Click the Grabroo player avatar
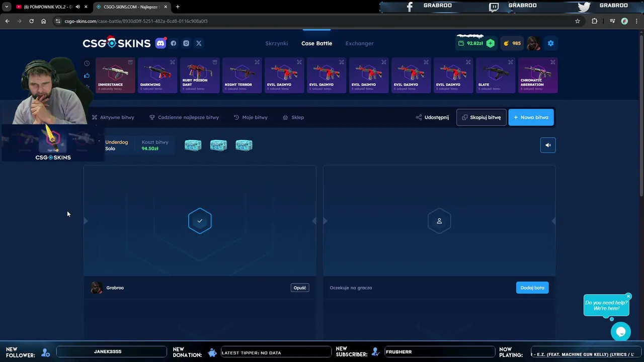The height and width of the screenshot is (362, 644). pos(96,288)
